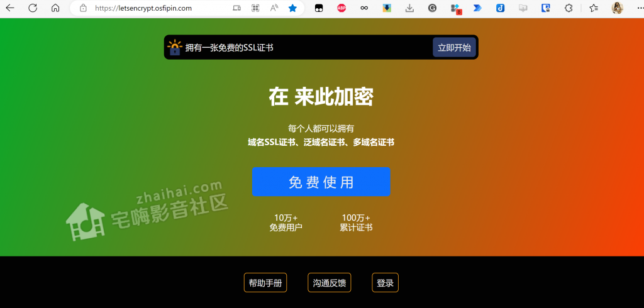Open the blue J square extension

pyautogui.click(x=500, y=8)
